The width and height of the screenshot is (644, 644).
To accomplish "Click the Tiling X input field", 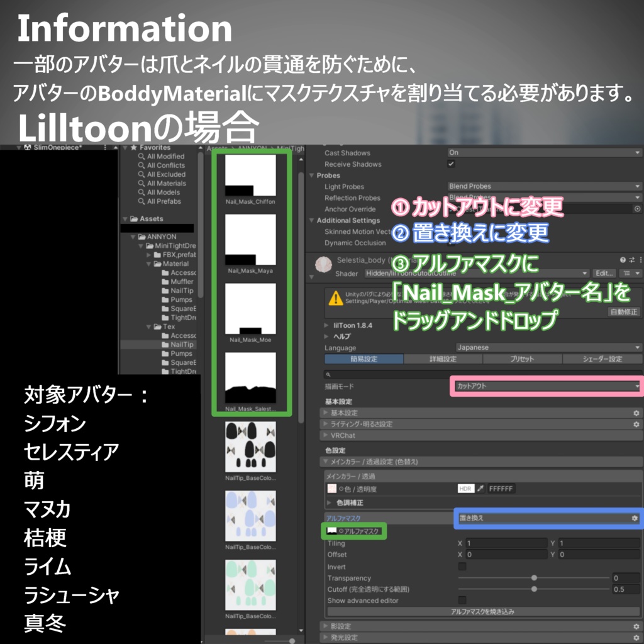I will tap(506, 543).
